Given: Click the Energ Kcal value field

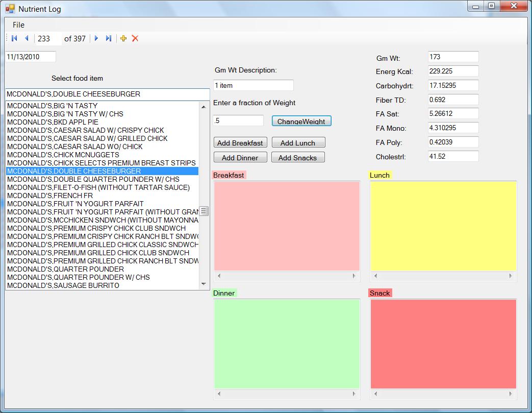Looking at the screenshot, I should click(453, 71).
